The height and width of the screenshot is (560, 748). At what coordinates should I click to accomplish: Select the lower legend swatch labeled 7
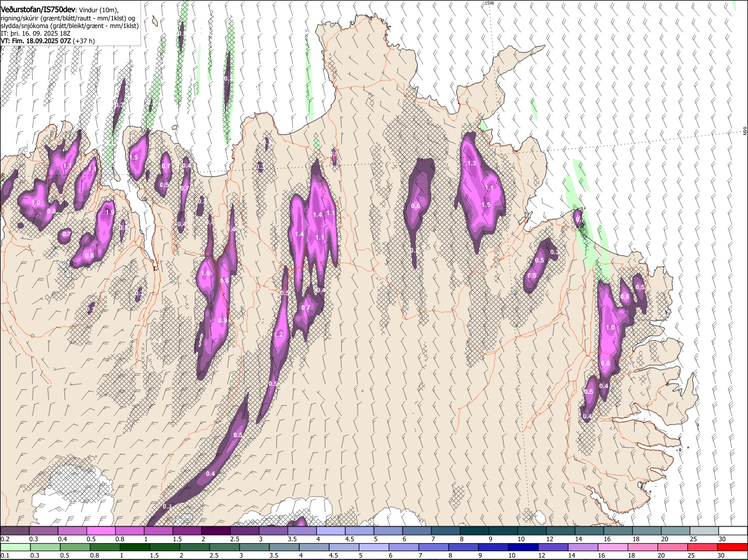click(x=433, y=547)
